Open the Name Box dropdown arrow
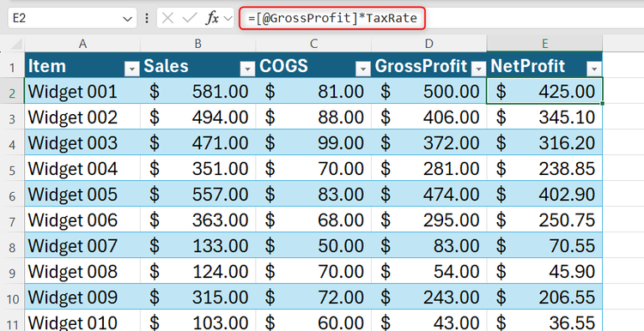 click(128, 19)
